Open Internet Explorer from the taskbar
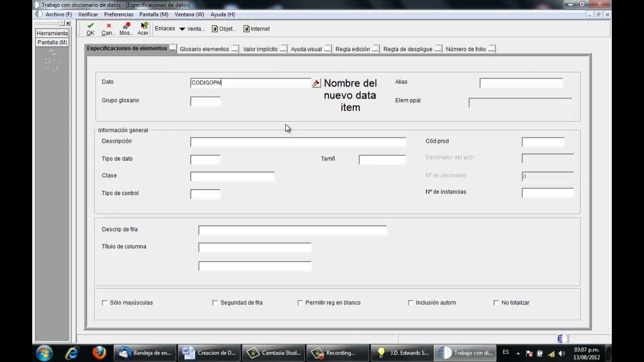 point(71,353)
